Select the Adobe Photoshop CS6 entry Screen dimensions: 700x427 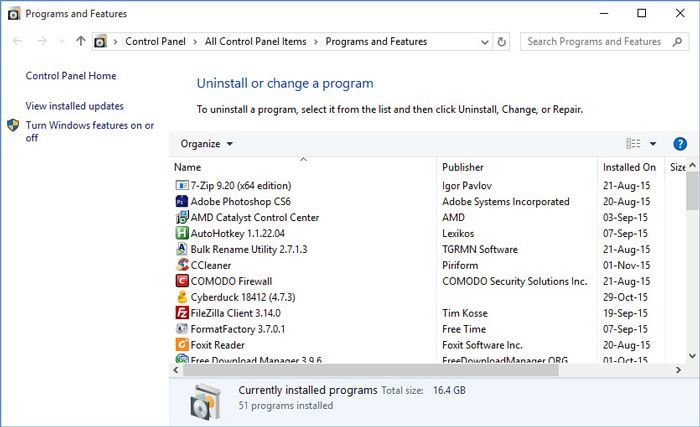tap(240, 201)
